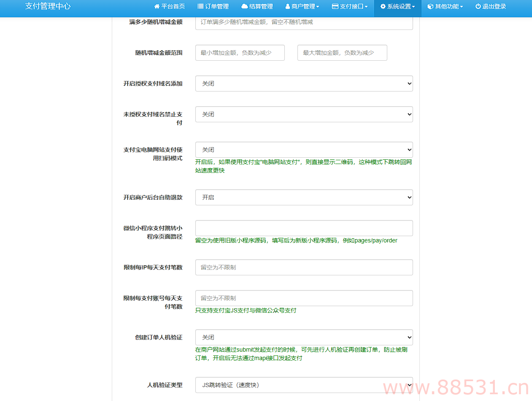Click the power icon beside 退出登录
Image resolution: width=532 pixels, height=401 pixels.
point(478,7)
